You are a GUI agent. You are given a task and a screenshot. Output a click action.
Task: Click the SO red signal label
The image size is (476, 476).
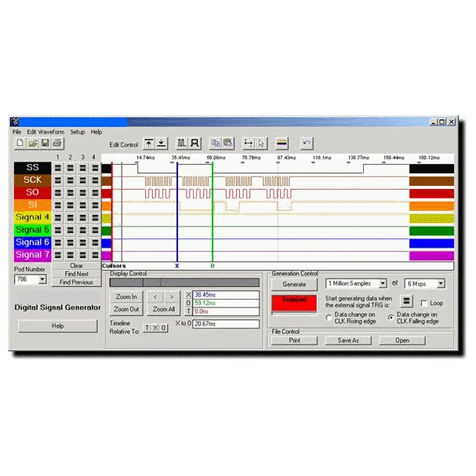click(x=33, y=192)
